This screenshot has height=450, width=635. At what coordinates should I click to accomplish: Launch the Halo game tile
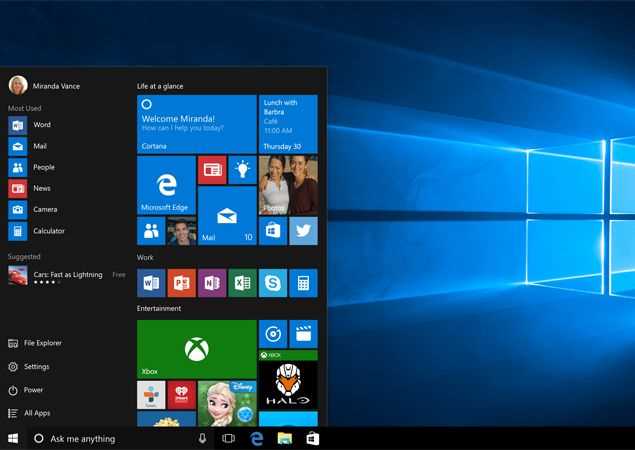pos(288,380)
